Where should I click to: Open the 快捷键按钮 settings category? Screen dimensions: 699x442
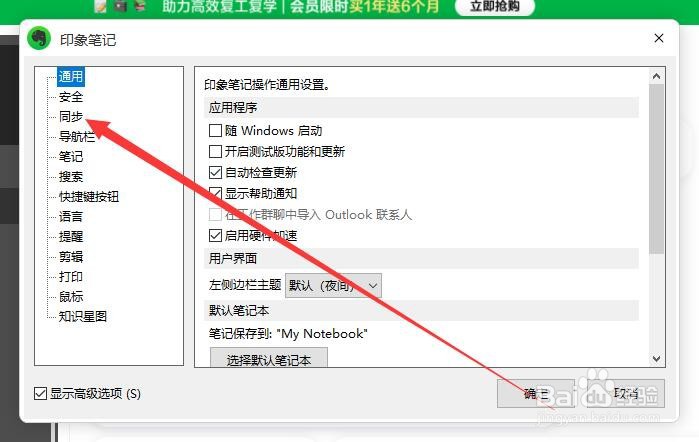pos(89,197)
